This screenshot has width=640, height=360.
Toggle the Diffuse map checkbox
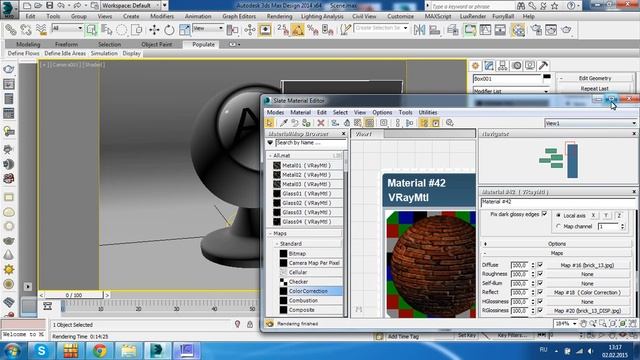pyautogui.click(x=540, y=265)
